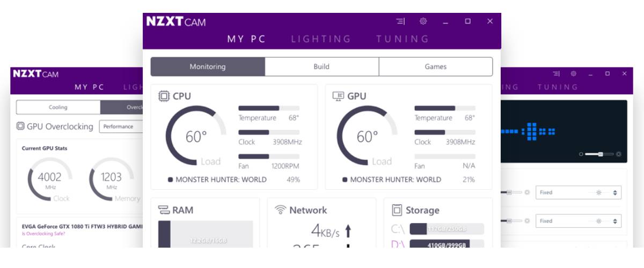The height and width of the screenshot is (268, 644).
Task: Open MY PC in left background window
Action: (89, 87)
